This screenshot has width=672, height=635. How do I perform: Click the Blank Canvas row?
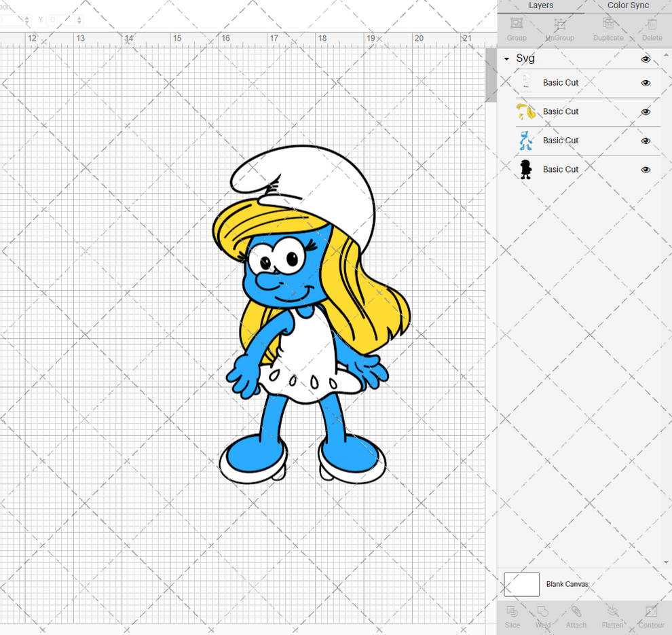pos(567,584)
